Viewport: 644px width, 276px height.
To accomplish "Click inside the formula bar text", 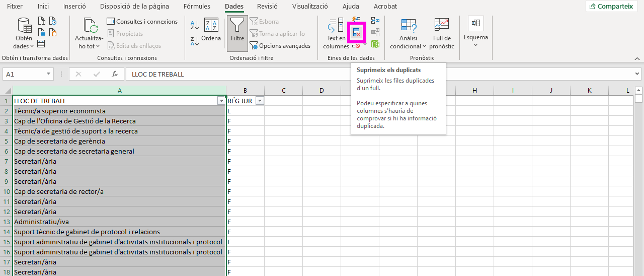I will tap(352, 74).
